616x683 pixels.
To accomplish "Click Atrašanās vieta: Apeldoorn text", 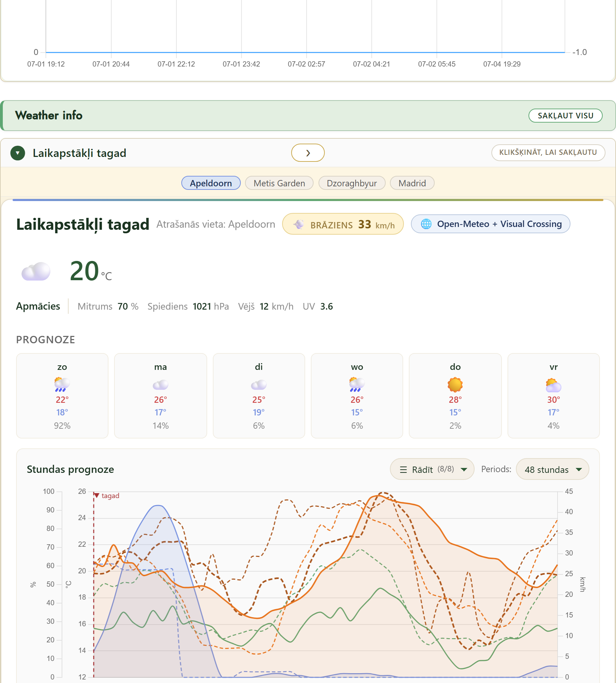I will tap(216, 224).
